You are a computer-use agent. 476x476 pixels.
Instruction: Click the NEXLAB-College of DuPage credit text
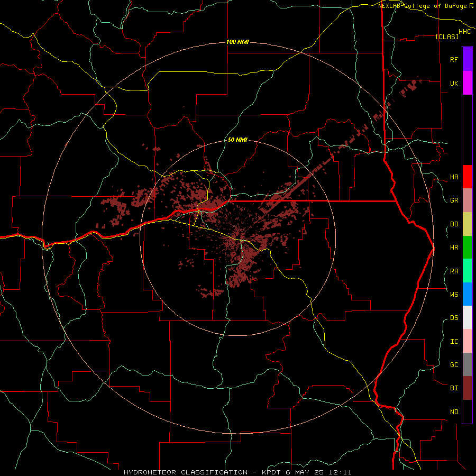(x=422, y=6)
